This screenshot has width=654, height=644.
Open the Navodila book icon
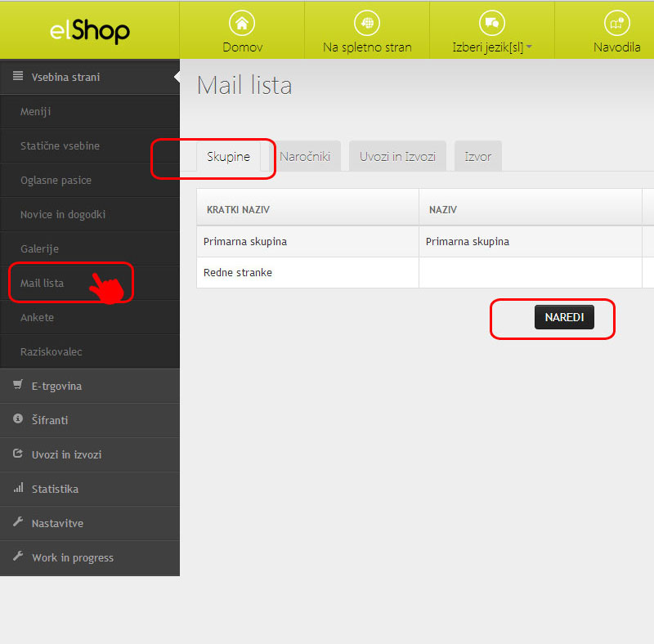pos(617,23)
